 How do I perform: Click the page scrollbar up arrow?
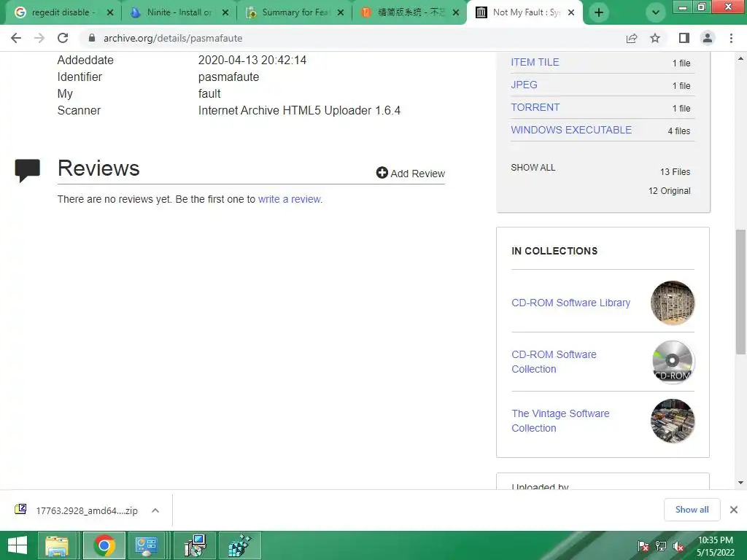click(740, 59)
